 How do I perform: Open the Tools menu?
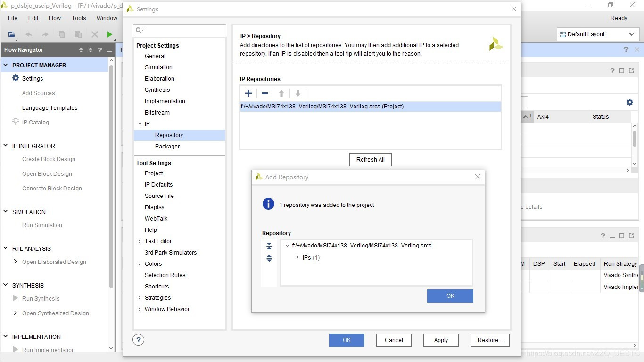click(79, 18)
